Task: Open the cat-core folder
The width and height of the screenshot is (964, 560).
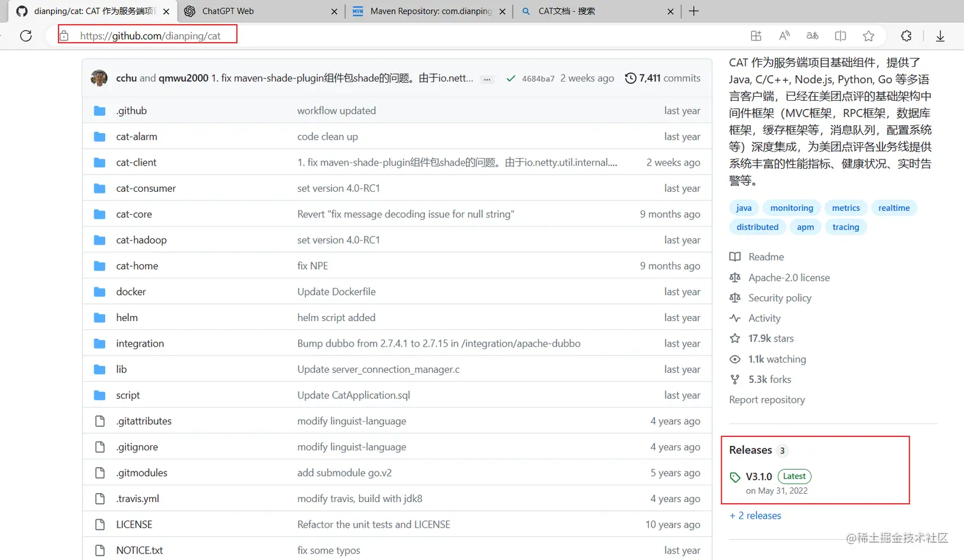Action: (134, 214)
